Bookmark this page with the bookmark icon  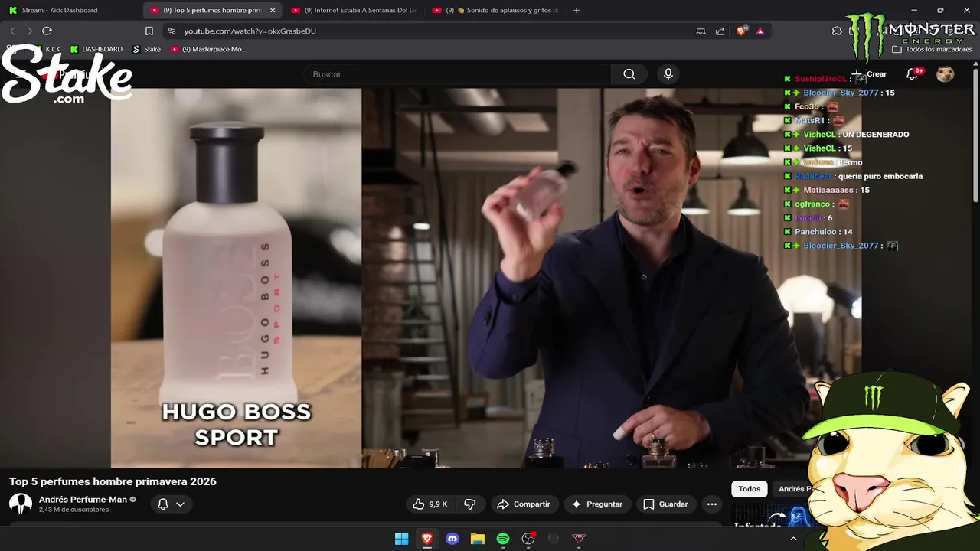pos(149,31)
